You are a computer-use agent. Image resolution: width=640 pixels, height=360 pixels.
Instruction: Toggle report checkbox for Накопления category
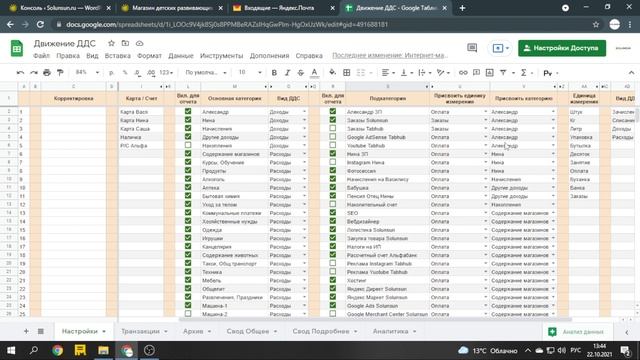tap(188, 145)
